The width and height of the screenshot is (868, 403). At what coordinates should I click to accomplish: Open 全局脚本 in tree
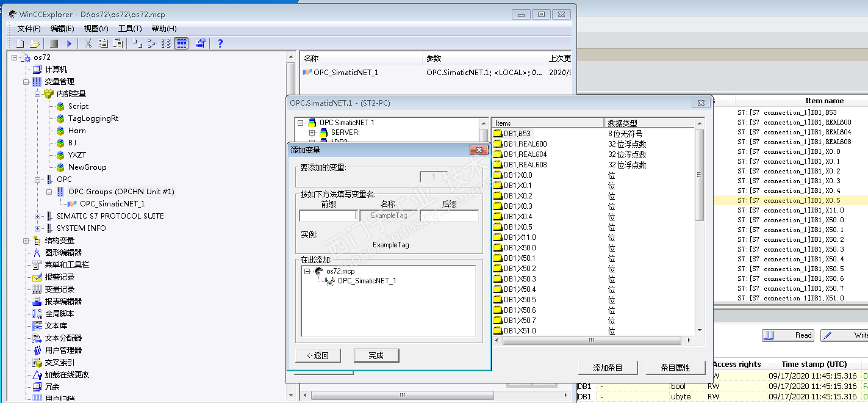tap(60, 313)
